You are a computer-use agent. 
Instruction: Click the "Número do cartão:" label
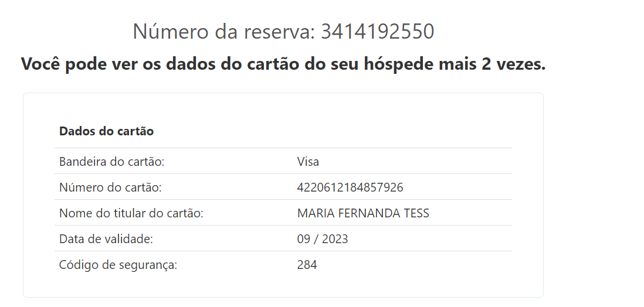pyautogui.click(x=110, y=187)
